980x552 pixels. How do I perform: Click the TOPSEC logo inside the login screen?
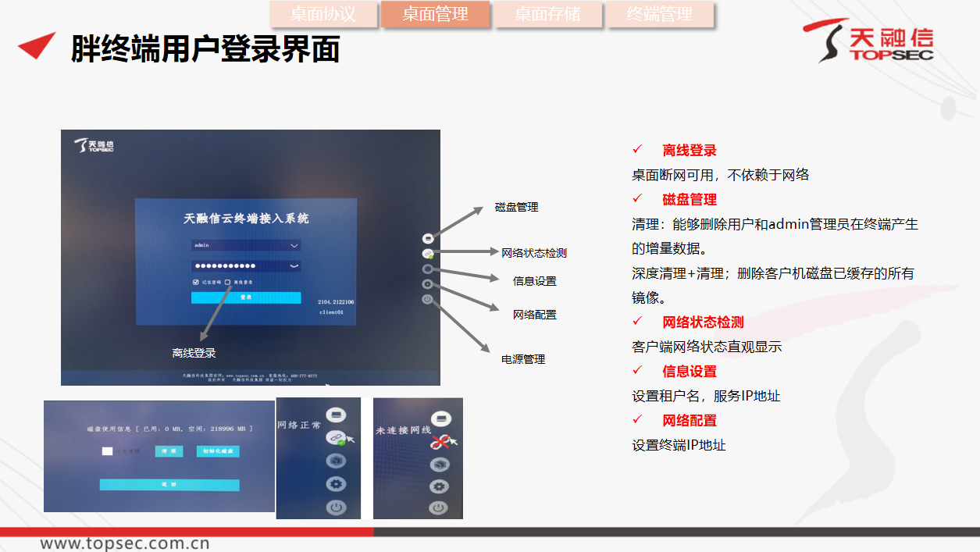(94, 146)
